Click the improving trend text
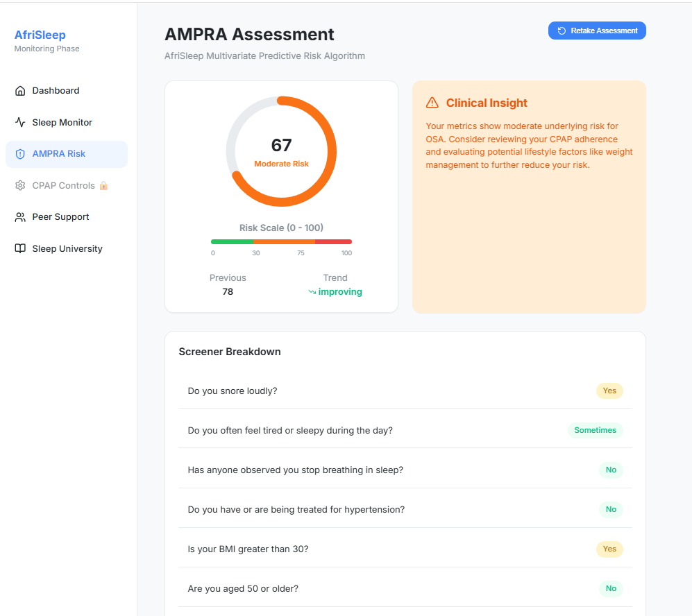Viewport: 692px width, 616px height. (x=340, y=292)
